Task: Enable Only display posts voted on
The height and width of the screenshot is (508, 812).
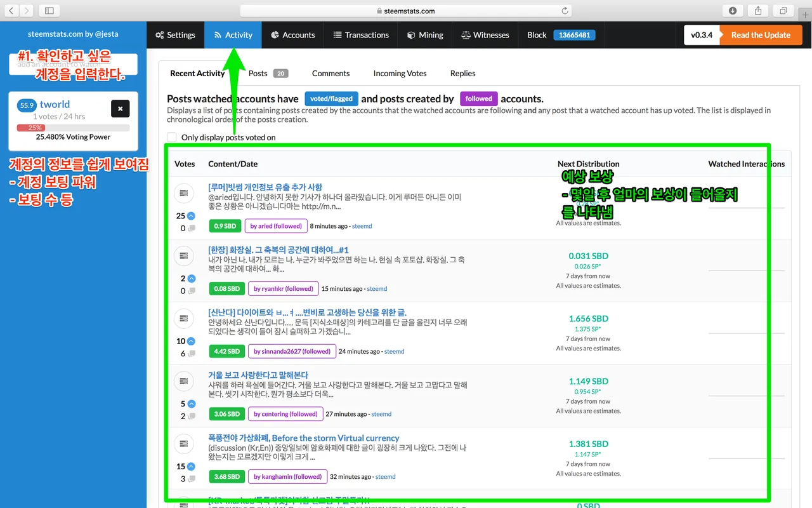Action: pos(172,137)
